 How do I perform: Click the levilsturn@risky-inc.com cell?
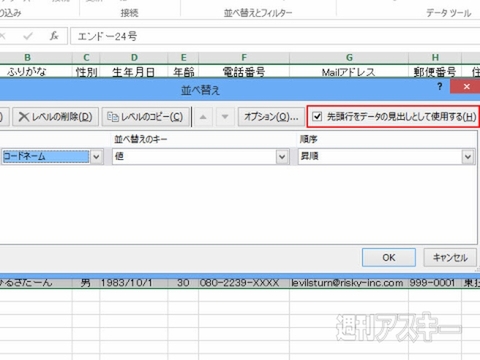coord(349,283)
